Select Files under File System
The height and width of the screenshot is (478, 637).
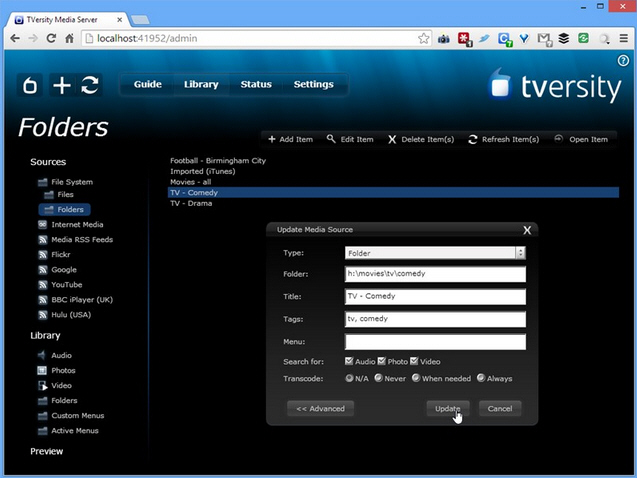(59, 195)
